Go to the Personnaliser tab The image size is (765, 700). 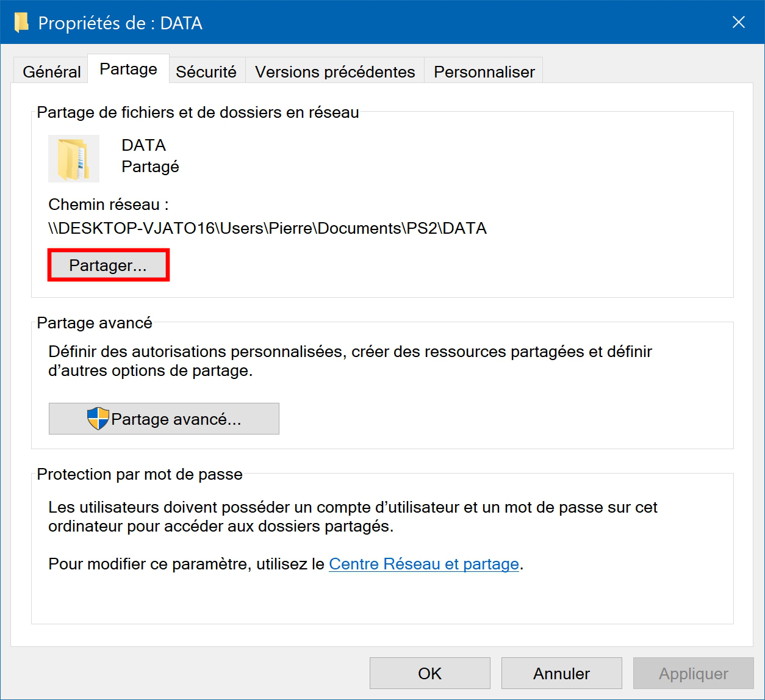484,71
